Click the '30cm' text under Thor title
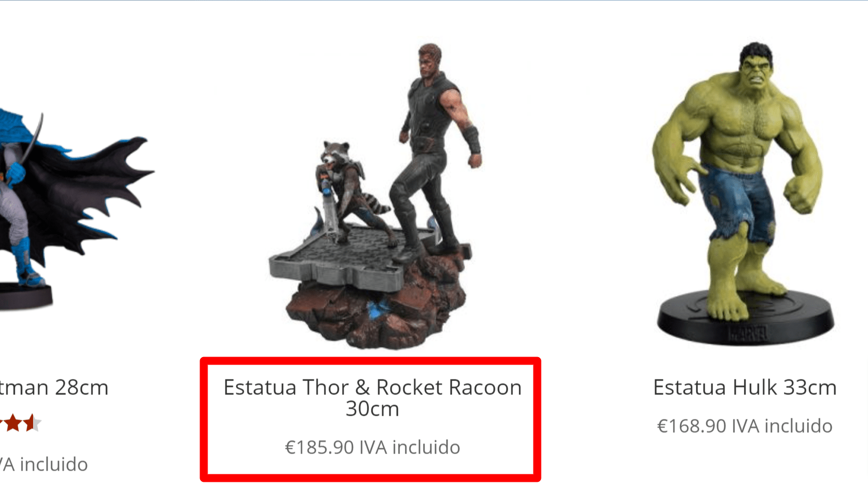 click(372, 409)
